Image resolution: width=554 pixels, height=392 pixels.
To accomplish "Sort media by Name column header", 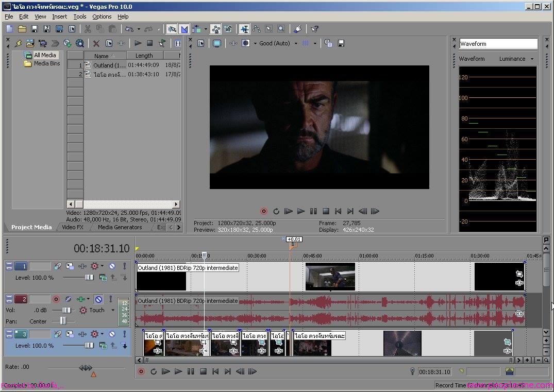I will click(x=105, y=56).
